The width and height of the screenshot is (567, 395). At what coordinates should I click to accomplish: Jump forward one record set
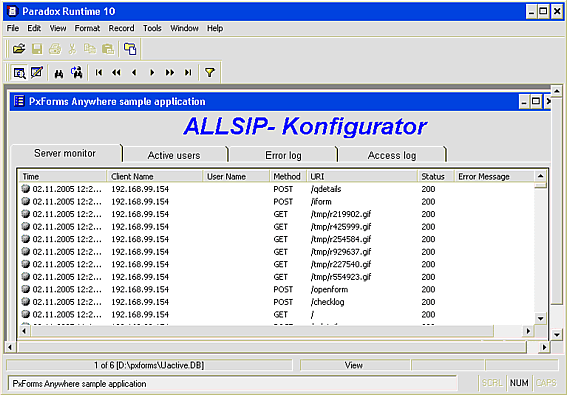(170, 73)
